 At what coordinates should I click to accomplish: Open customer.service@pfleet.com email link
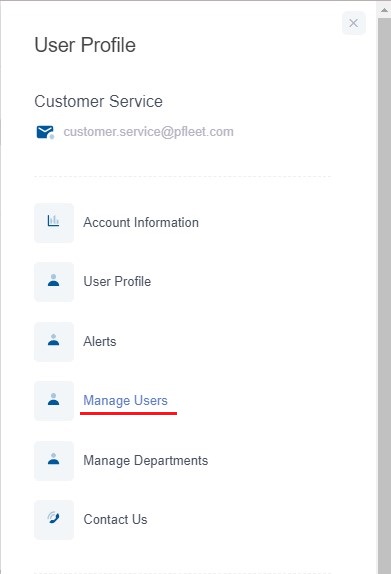point(148,132)
